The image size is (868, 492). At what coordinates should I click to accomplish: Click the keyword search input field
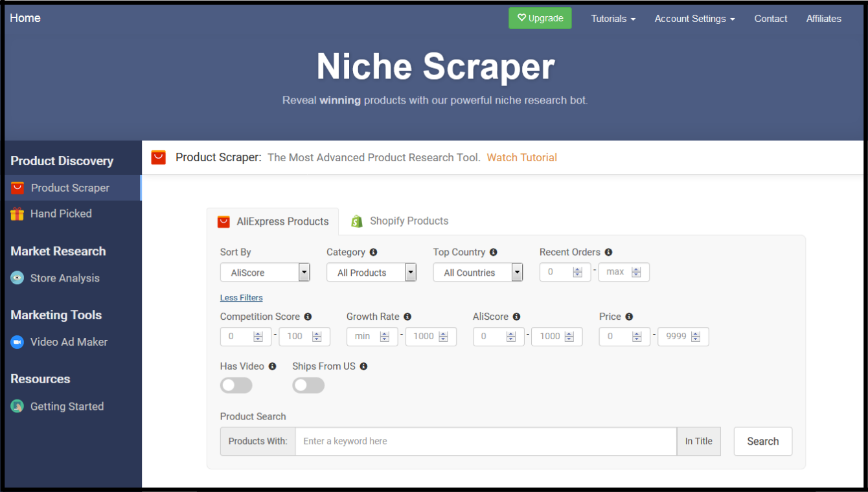486,442
